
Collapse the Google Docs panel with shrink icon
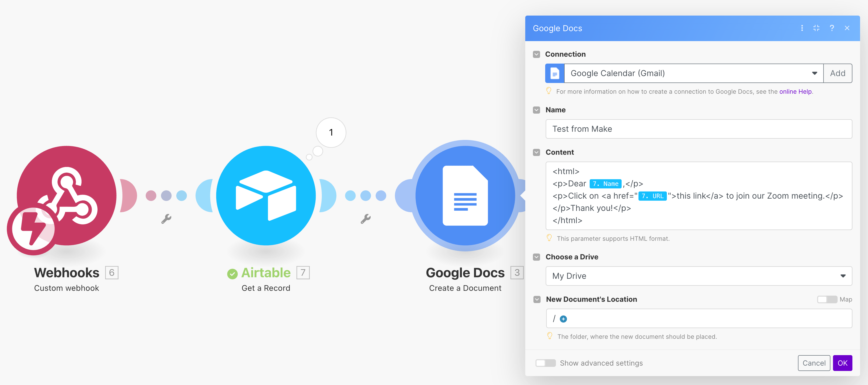pos(816,28)
